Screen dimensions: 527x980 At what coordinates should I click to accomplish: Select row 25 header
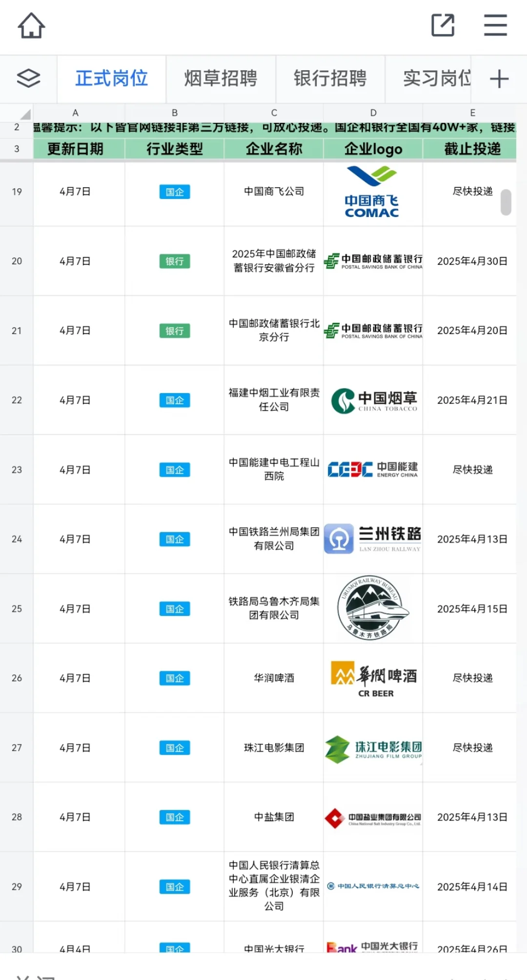[x=17, y=608]
